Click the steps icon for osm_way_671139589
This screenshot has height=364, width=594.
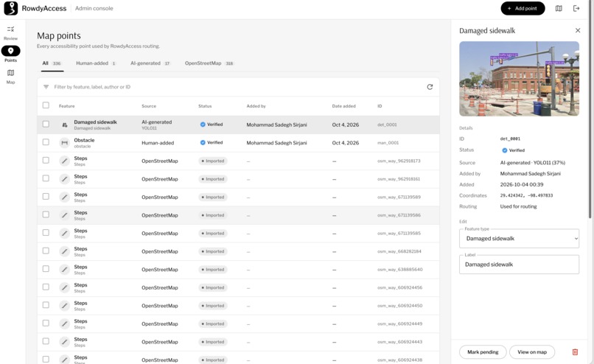pos(65,197)
